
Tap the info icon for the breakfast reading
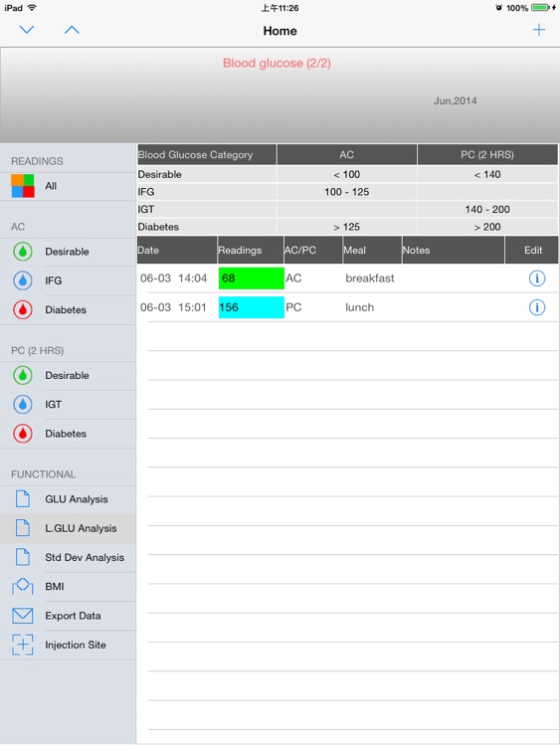(537, 279)
